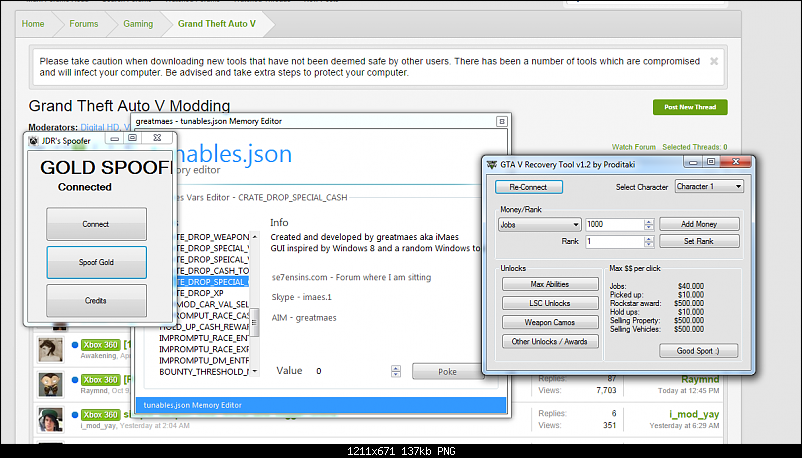
Task: Click the Set Rank button
Action: pyautogui.click(x=699, y=241)
